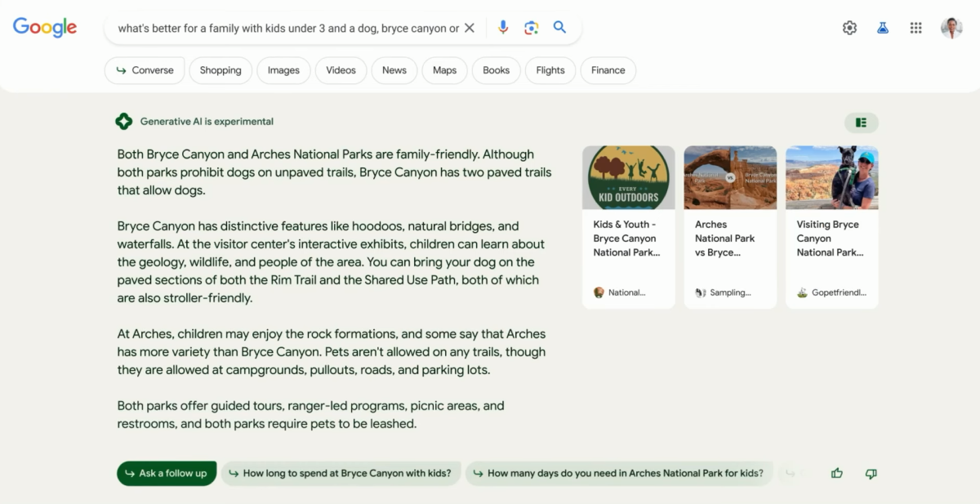Open the Google apps grid

point(916,28)
